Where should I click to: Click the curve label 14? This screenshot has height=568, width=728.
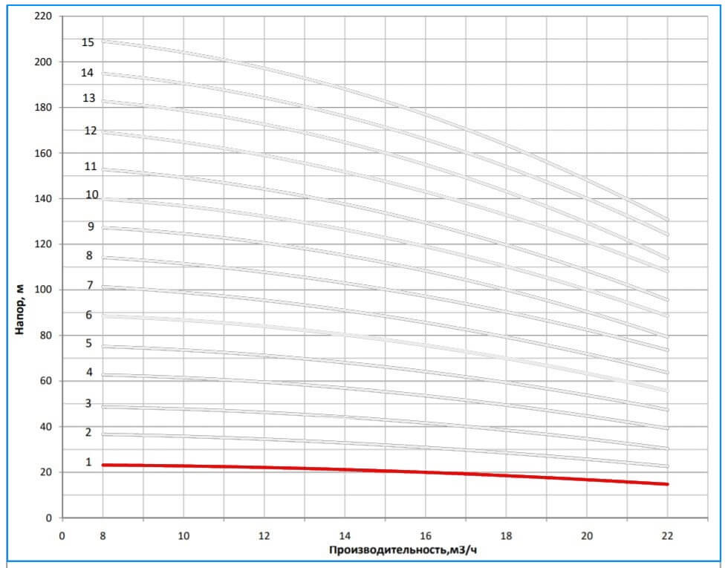pos(88,73)
